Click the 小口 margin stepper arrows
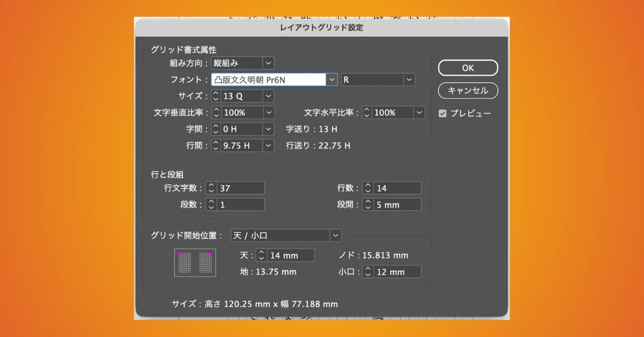 tap(368, 272)
